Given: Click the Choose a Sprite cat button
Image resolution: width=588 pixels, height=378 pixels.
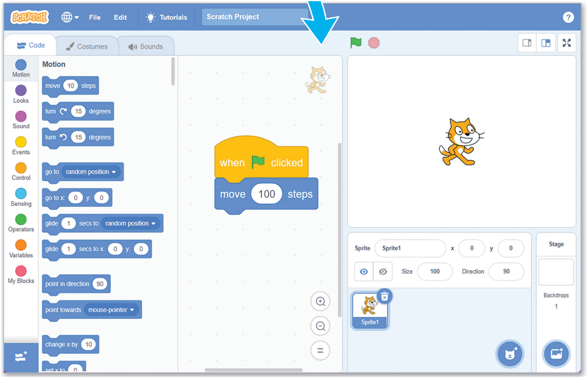Looking at the screenshot, I should coord(510,353).
